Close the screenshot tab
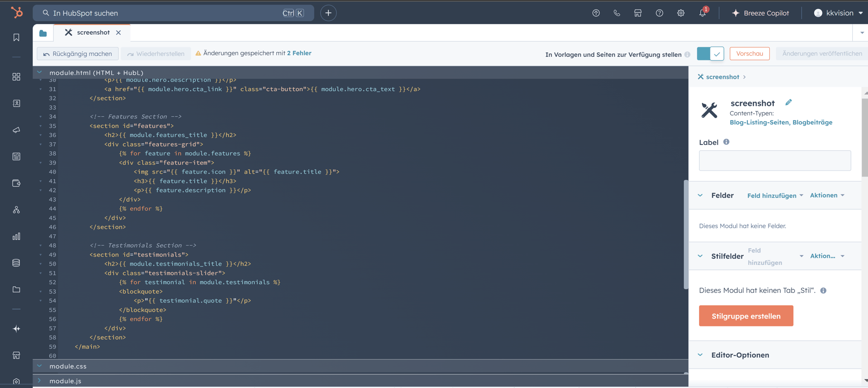This screenshot has height=388, width=868. (118, 33)
